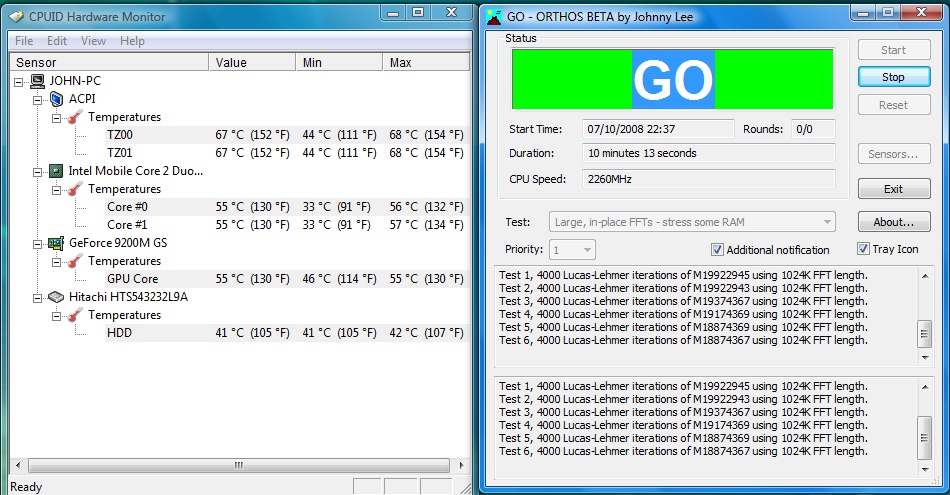
Task: Select the Core #0 sensor row
Action: 286,207
